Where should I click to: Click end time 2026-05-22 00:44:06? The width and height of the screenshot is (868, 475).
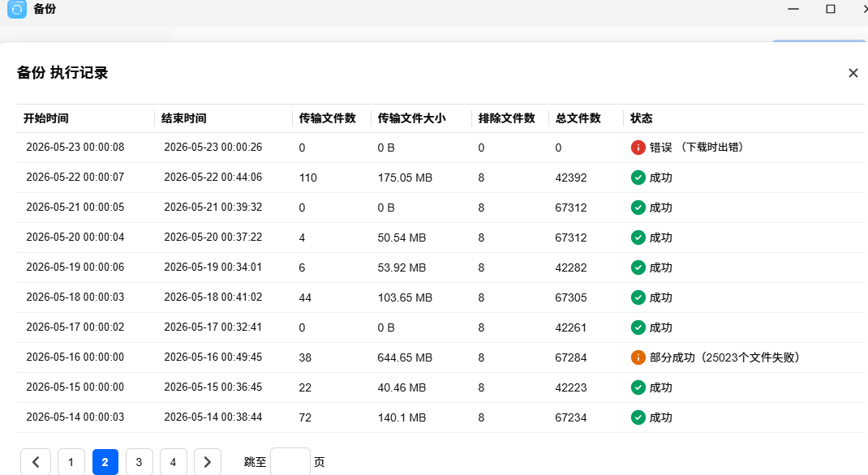pyautogui.click(x=213, y=177)
